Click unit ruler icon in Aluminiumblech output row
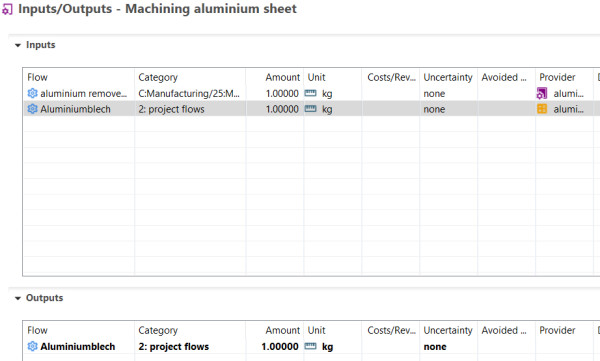 [x=310, y=346]
